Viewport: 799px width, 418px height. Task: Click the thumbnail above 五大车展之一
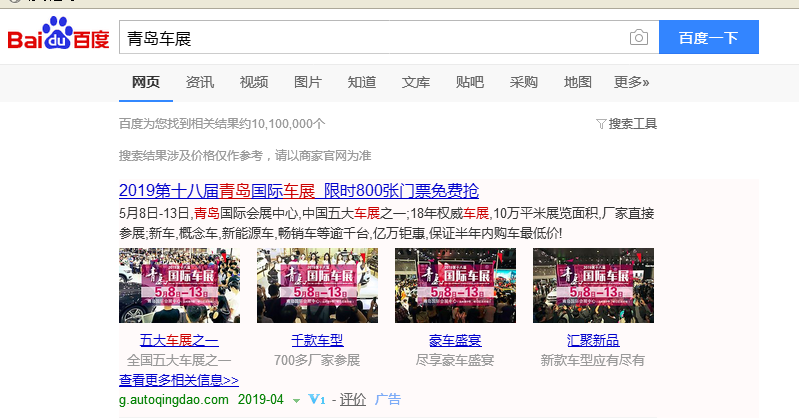point(179,285)
